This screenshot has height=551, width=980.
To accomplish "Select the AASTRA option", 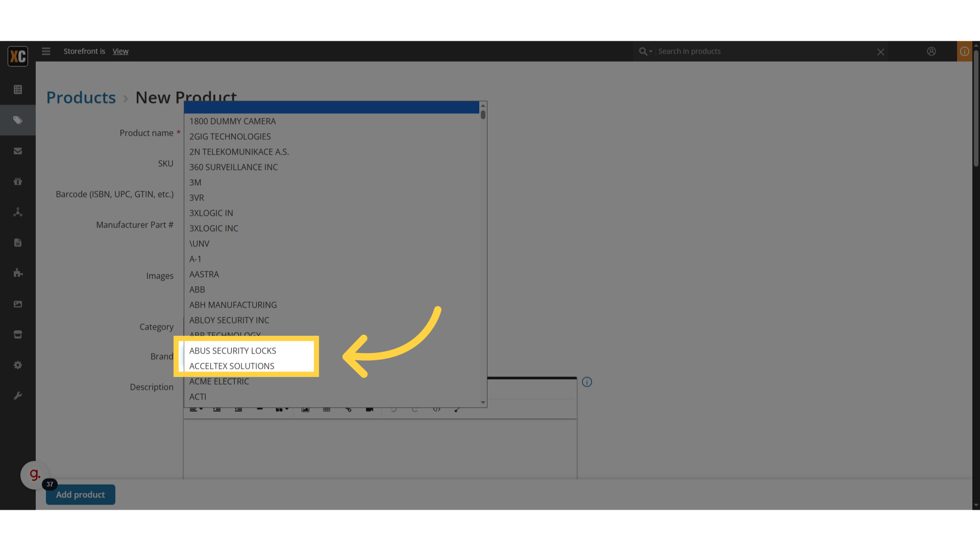I will [332, 274].
